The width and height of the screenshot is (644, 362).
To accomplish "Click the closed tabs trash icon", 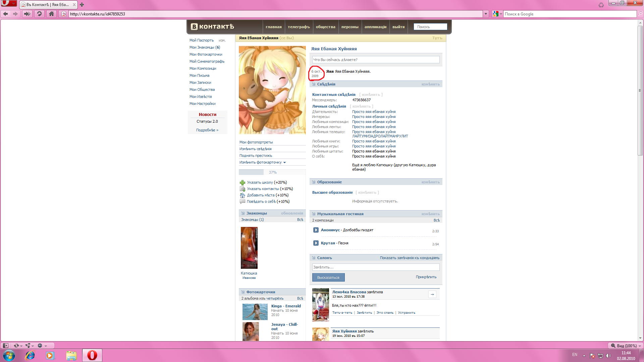I will point(601,5).
